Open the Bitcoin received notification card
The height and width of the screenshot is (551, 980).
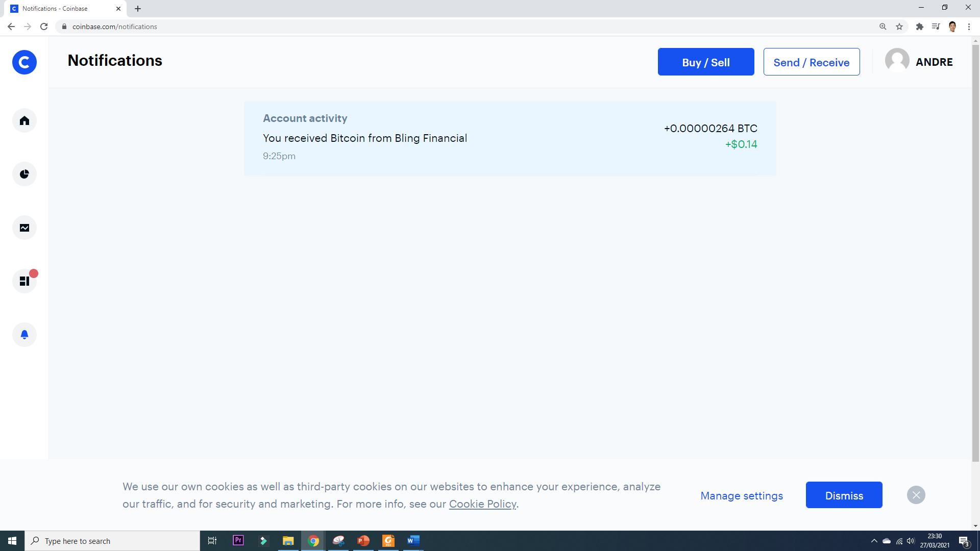pyautogui.click(x=510, y=138)
